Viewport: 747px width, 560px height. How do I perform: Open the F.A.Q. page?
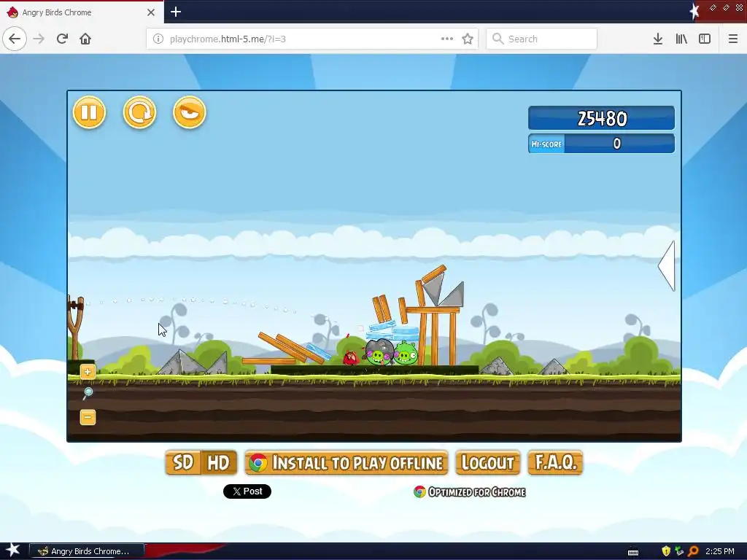click(x=555, y=462)
